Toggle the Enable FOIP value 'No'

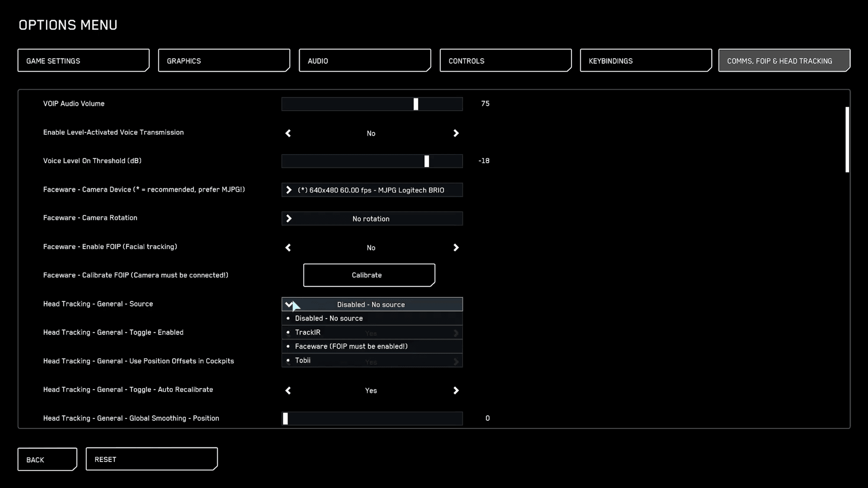(371, 248)
